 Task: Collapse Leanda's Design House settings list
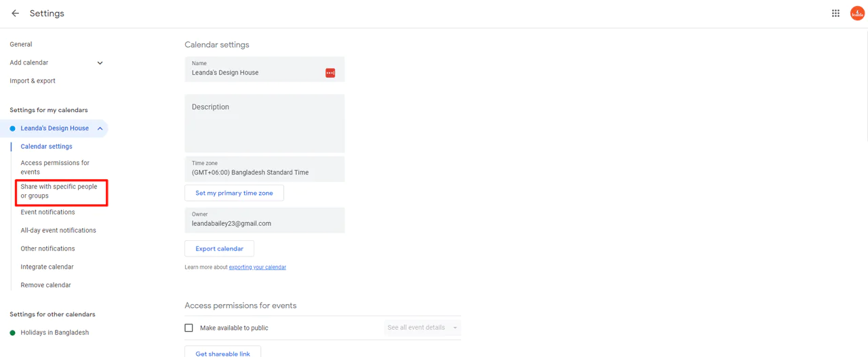pos(100,128)
